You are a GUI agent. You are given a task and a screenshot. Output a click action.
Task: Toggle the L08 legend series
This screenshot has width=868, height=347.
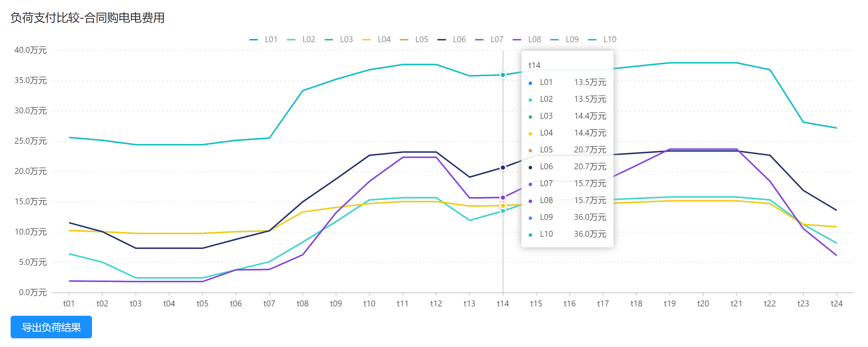click(527, 39)
